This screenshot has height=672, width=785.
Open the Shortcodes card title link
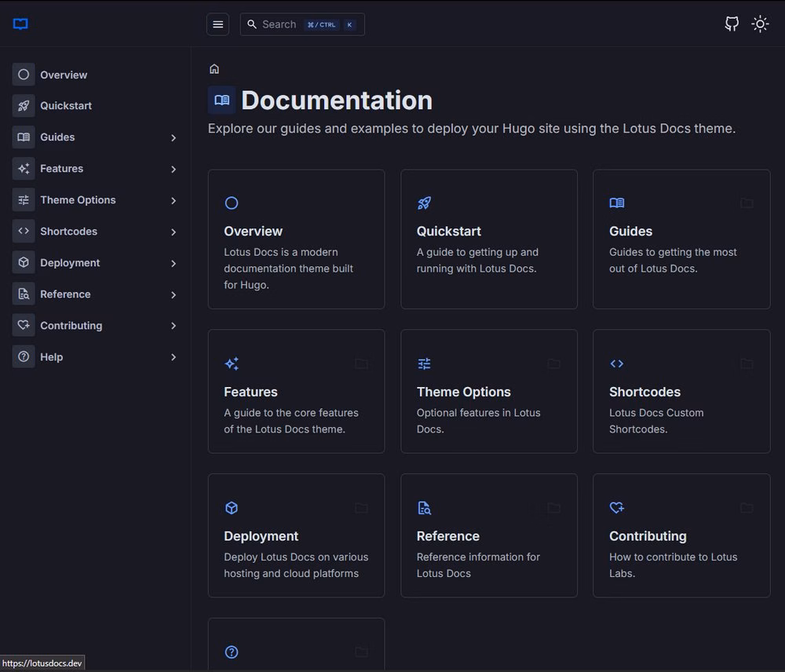coord(644,392)
